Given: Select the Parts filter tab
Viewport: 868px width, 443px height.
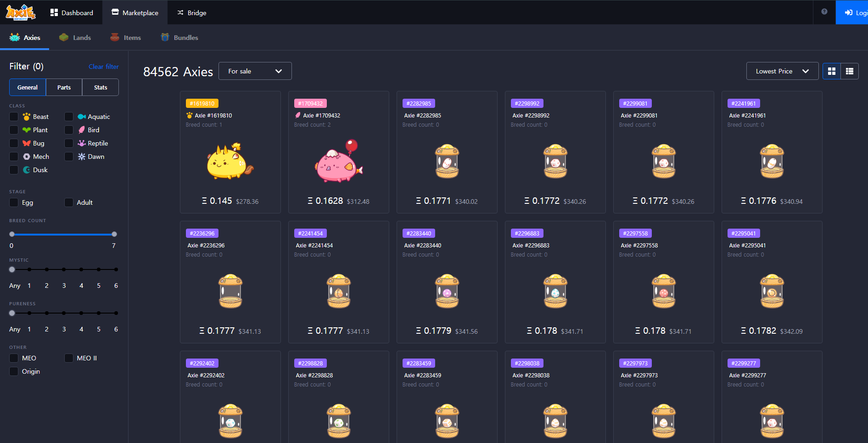Looking at the screenshot, I should 64,87.
